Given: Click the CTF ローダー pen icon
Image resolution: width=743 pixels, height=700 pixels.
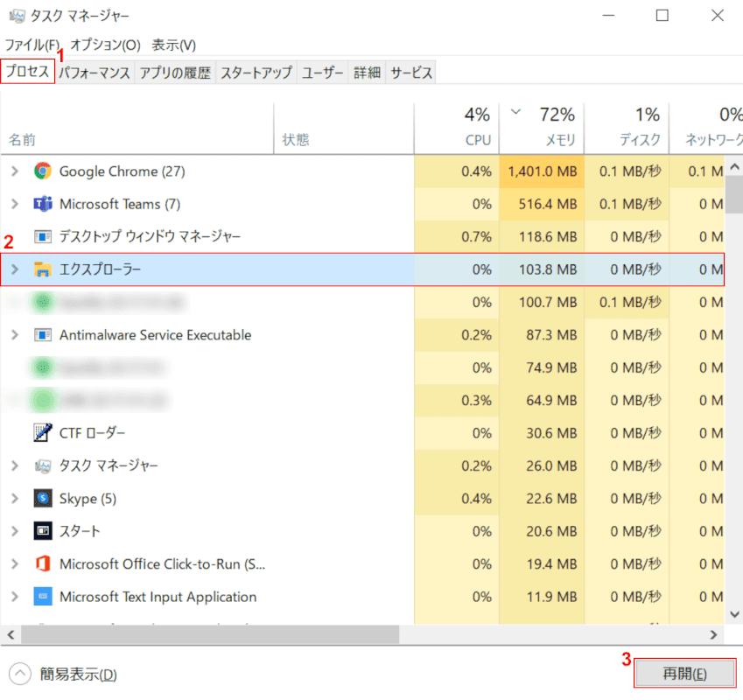Looking at the screenshot, I should (43, 432).
